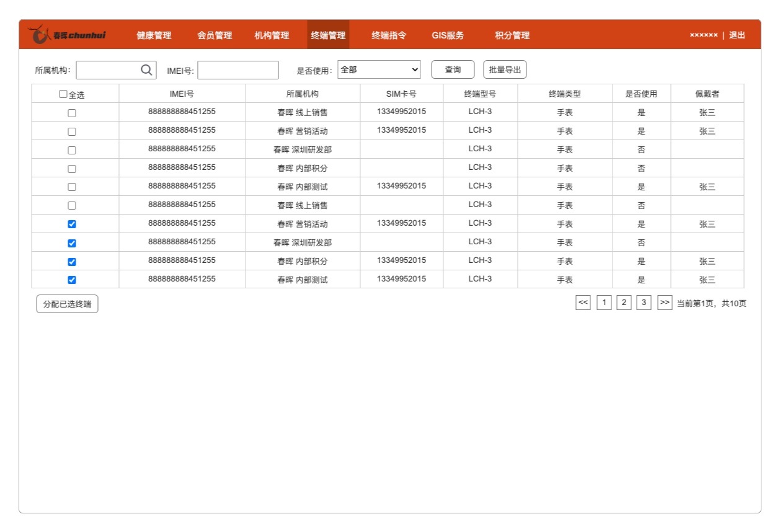This screenshot has height=532, width=780.
Task: Open the 机构管理 menu
Action: pyautogui.click(x=272, y=35)
